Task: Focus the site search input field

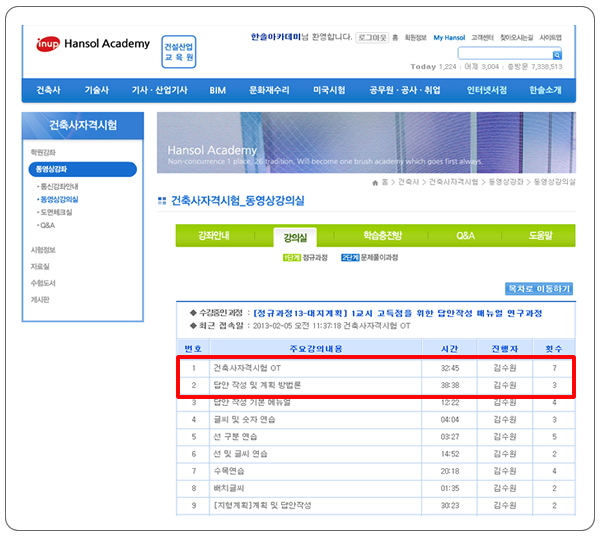Action: pos(505,53)
